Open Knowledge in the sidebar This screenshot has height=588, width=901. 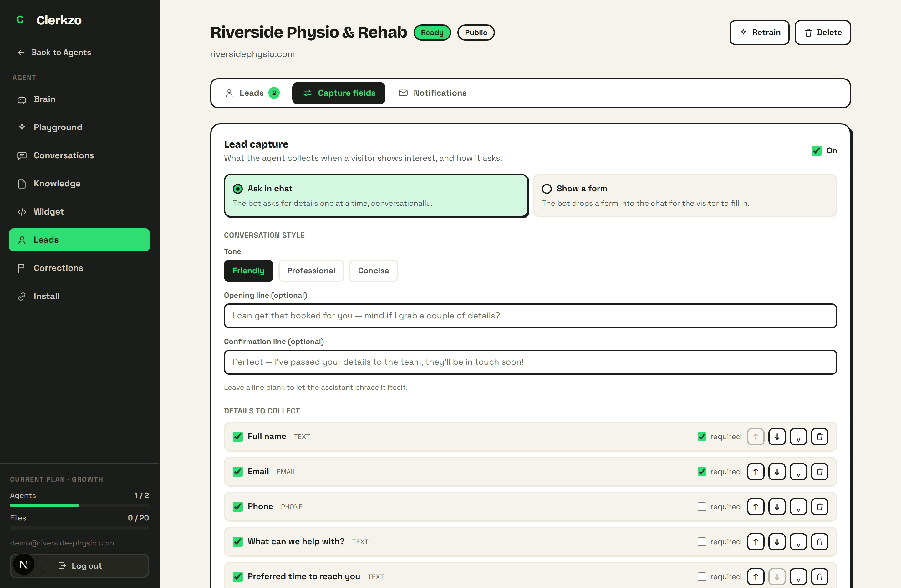(79, 184)
